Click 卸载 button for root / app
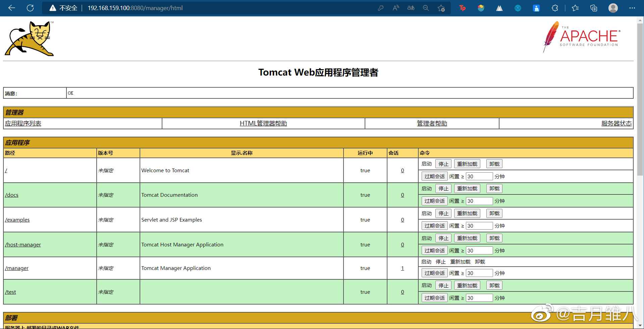This screenshot has width=644, height=329. [x=494, y=164]
